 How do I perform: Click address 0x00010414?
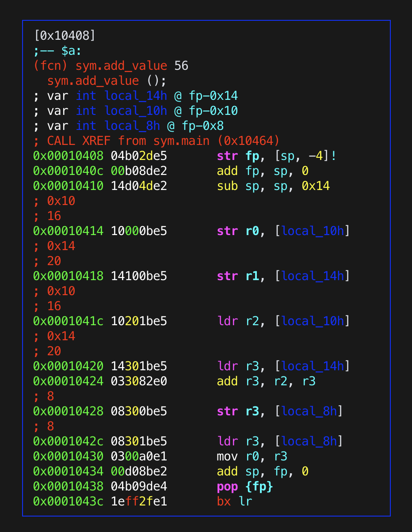tap(69, 231)
